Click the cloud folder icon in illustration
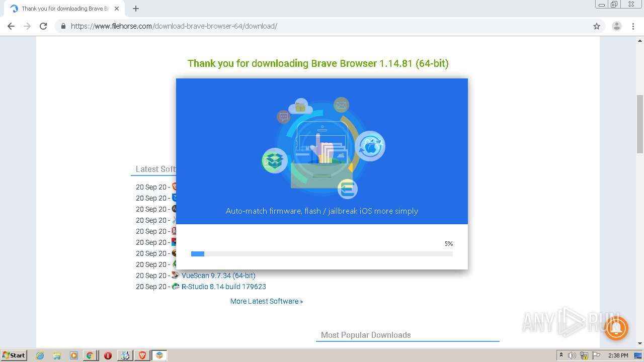 click(300, 107)
